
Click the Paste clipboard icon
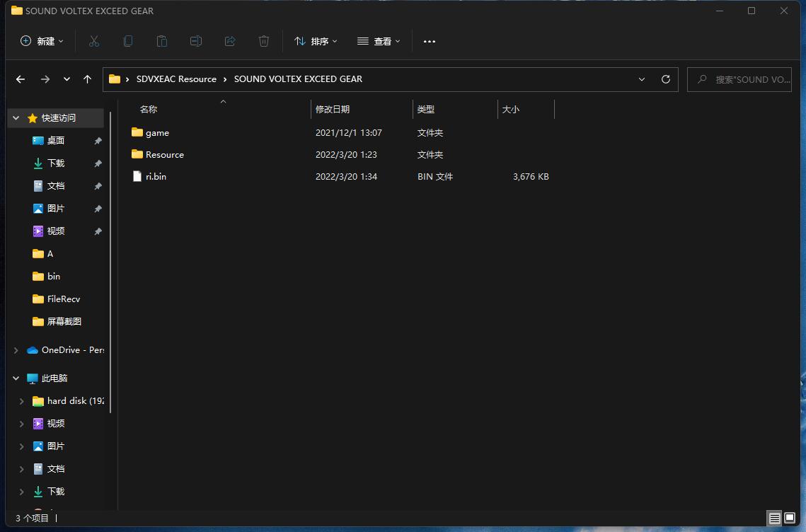(161, 41)
